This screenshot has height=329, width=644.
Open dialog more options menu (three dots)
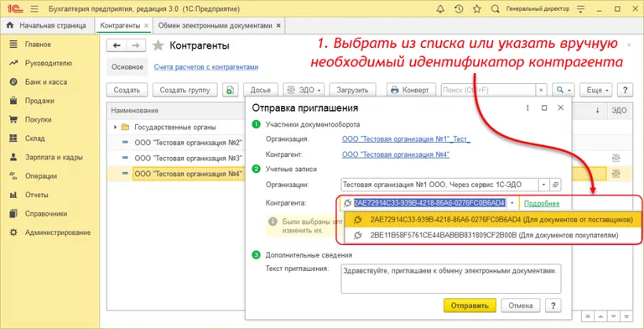point(527,107)
